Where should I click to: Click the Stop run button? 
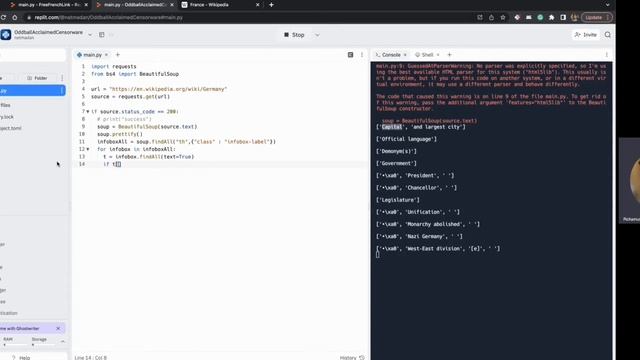pos(294,35)
